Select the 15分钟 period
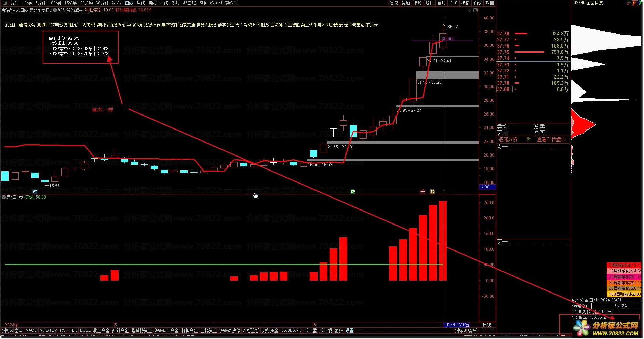Screen dimensions: 644x339 [x=71, y=3]
